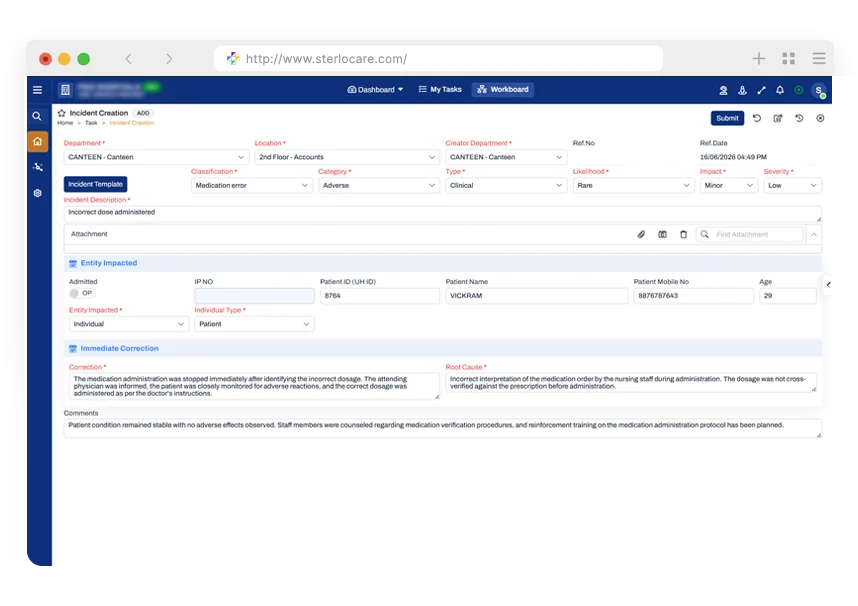This screenshot has height=606, width=858.
Task: Click the Correction text area
Action: [x=254, y=386]
